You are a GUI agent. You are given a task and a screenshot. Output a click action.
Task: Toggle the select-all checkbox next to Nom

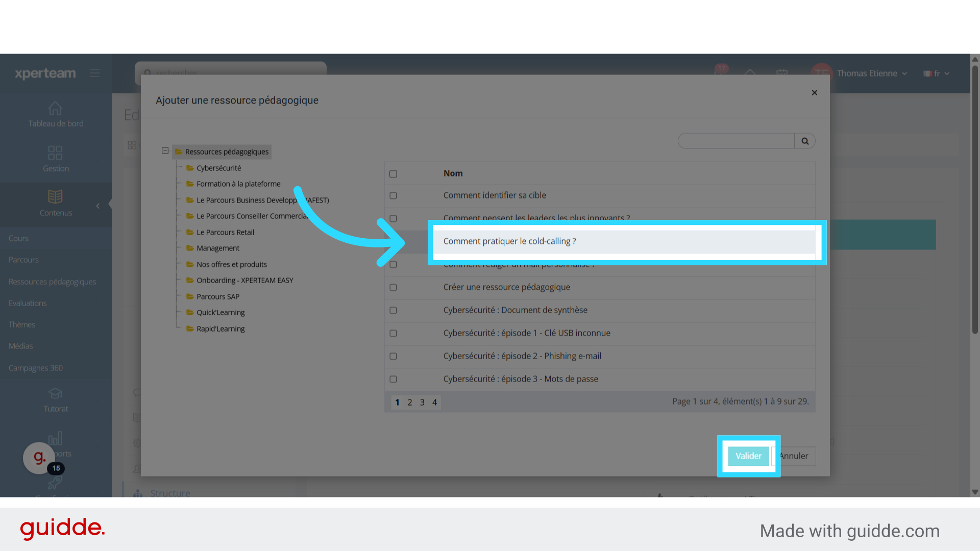coord(393,174)
